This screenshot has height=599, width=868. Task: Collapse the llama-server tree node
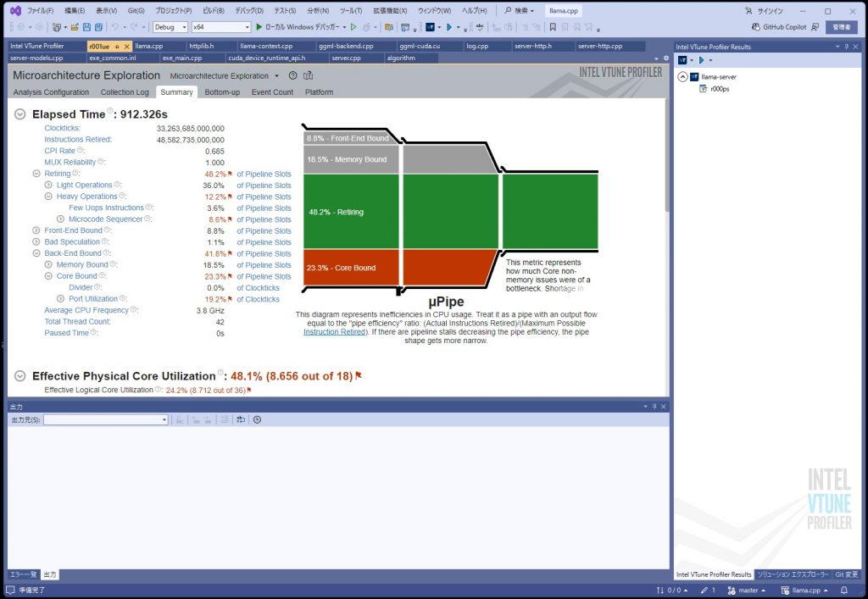[682, 76]
